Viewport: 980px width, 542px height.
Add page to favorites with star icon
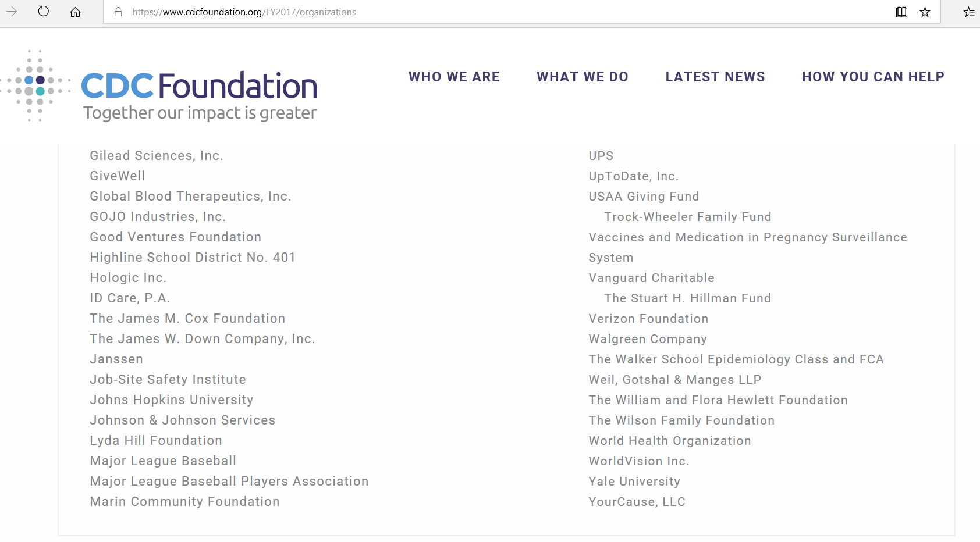[x=925, y=12]
